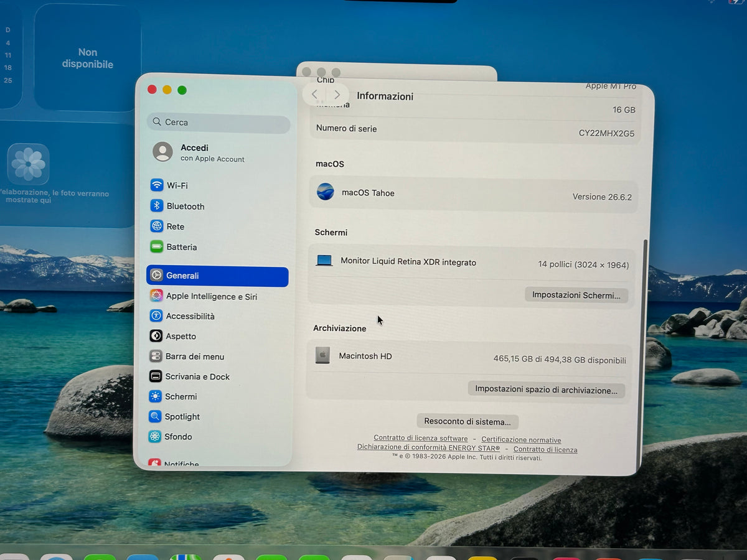
Task: Click the laptop icon beside Monitor Liquid Retina
Action: [x=324, y=261]
